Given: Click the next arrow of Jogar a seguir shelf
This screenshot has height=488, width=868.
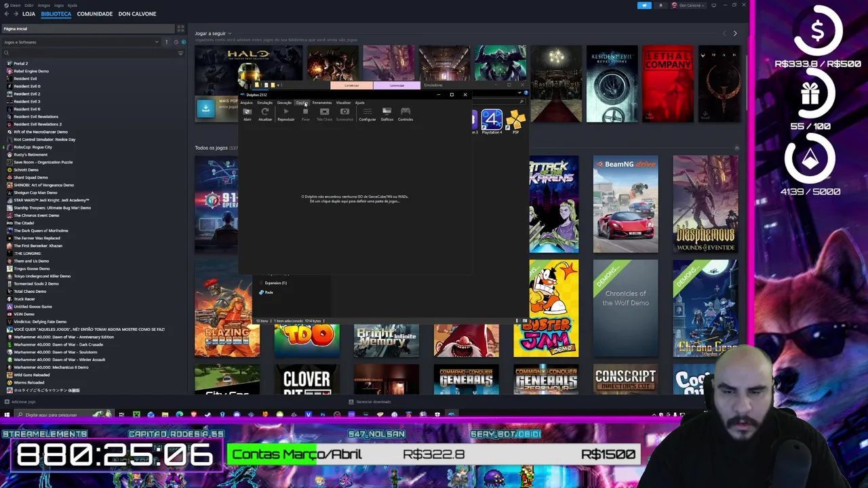Looking at the screenshot, I should tap(734, 33).
